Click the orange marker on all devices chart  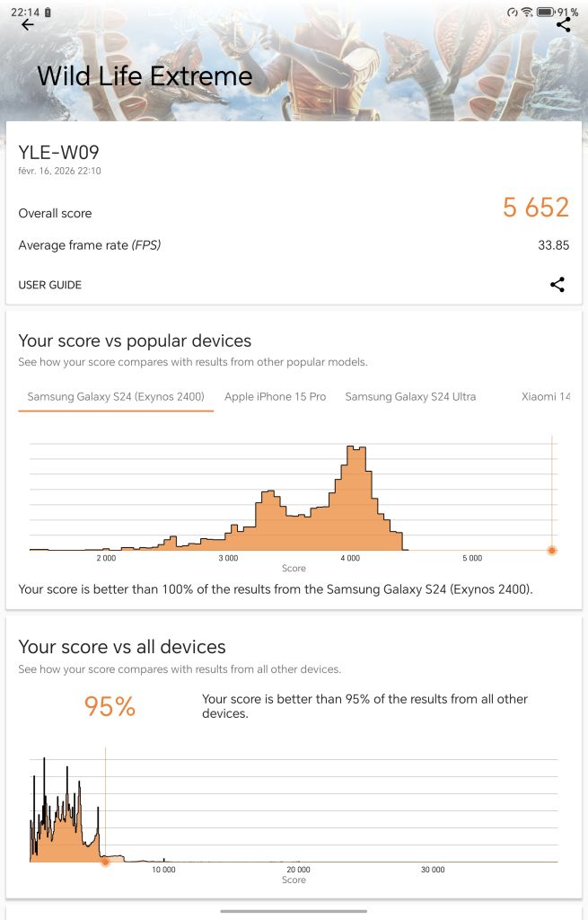click(x=105, y=862)
